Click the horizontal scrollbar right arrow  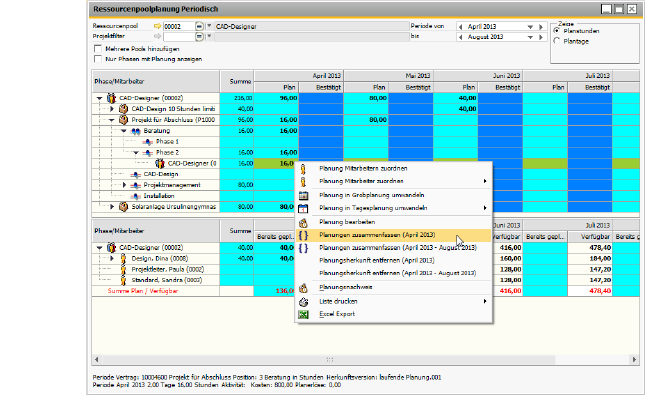(634, 360)
